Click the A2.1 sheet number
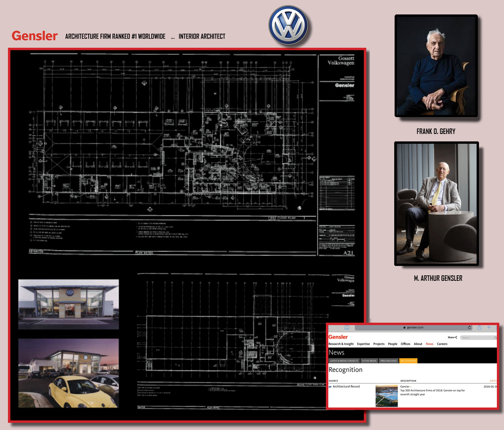This screenshot has width=504, height=430. [349, 253]
